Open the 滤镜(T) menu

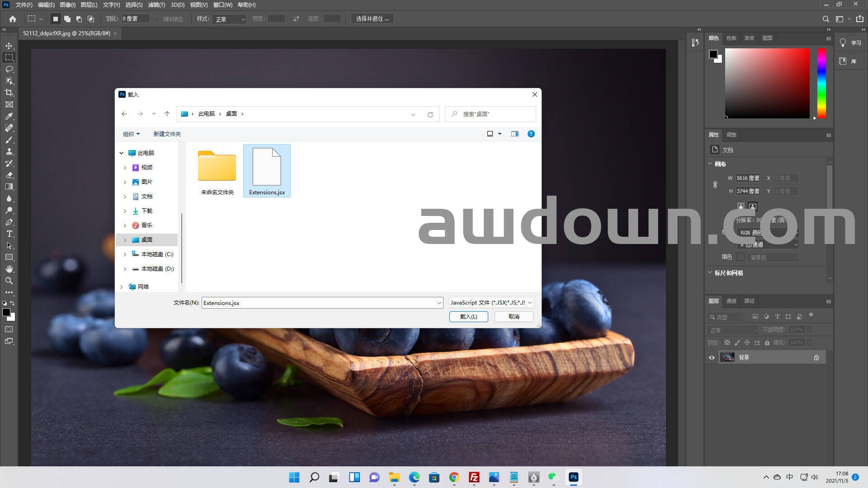tap(156, 5)
